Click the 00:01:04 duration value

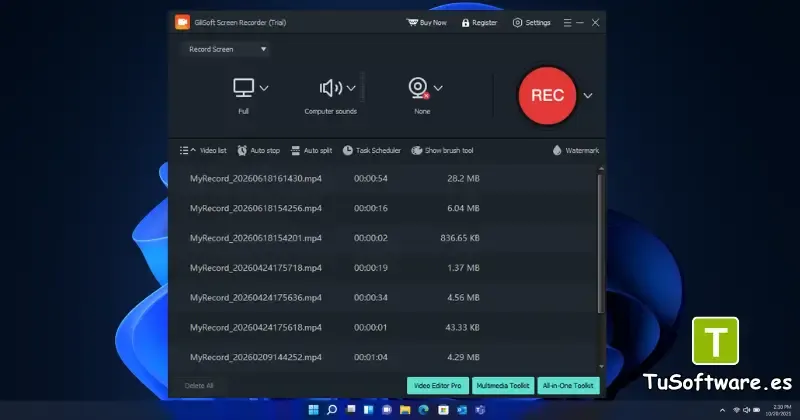pos(371,357)
